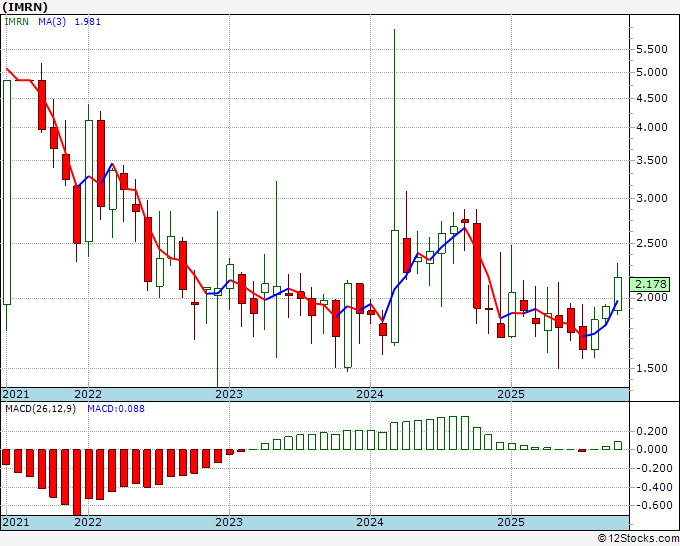This screenshot has height=546, width=680.
Task: Click 2025 on the MACD timeline
Action: 511,522
